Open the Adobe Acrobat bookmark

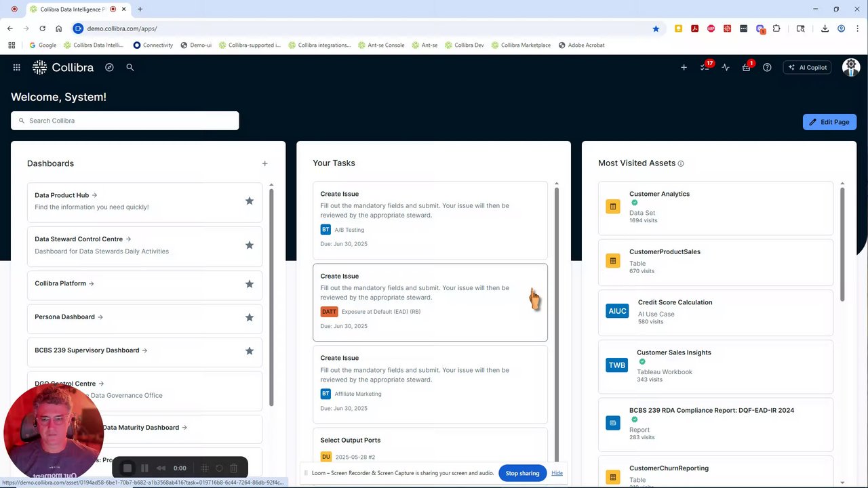click(x=581, y=45)
